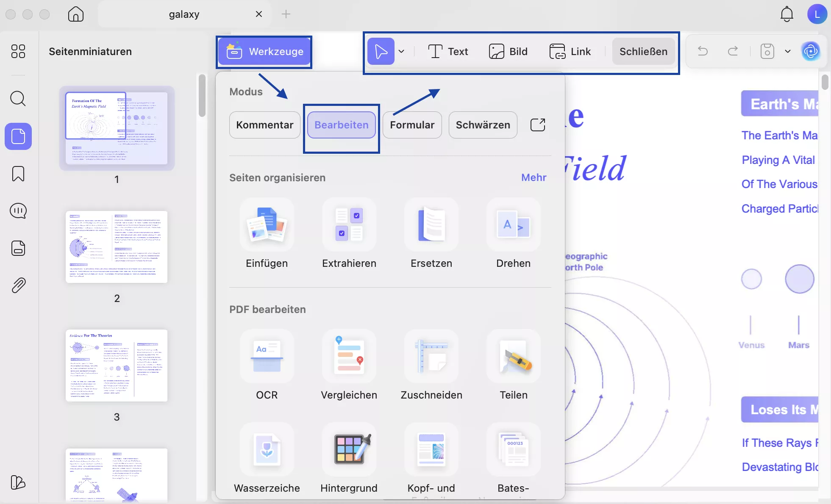Image resolution: width=831 pixels, height=504 pixels.
Task: Click the Schließen button
Action: [x=643, y=52]
